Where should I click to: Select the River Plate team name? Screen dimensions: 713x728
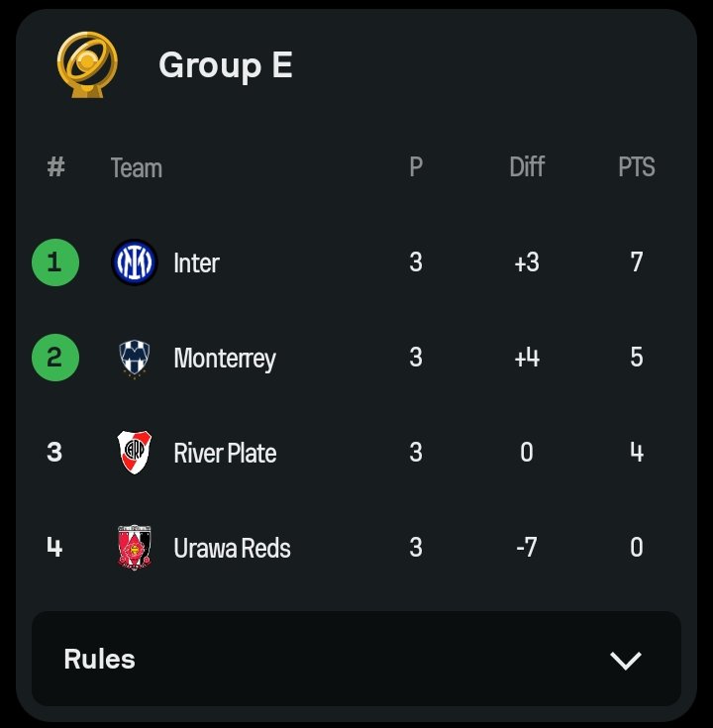click(225, 453)
